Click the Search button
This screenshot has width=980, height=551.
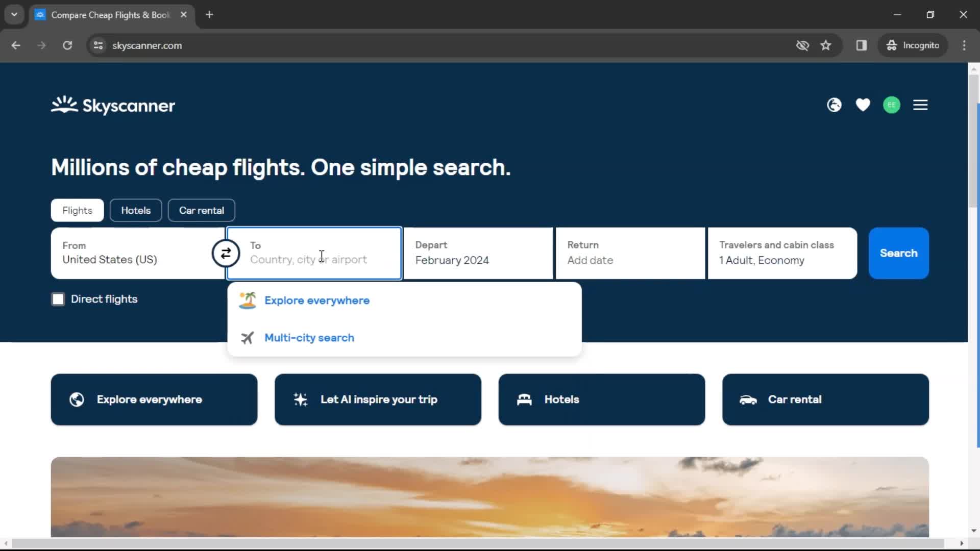point(898,253)
